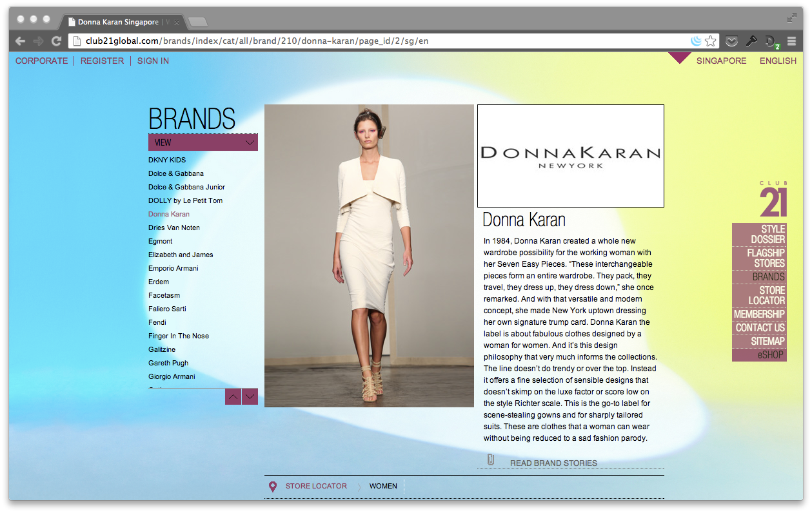The width and height of the screenshot is (812, 513).
Task: Open eSHOP in side menu
Action: click(759, 354)
